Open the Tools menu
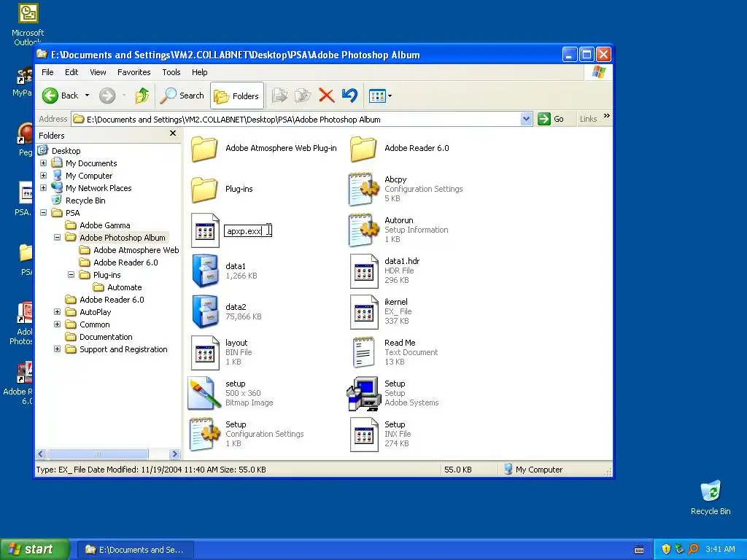Screen dimensions: 747x560 point(171,72)
